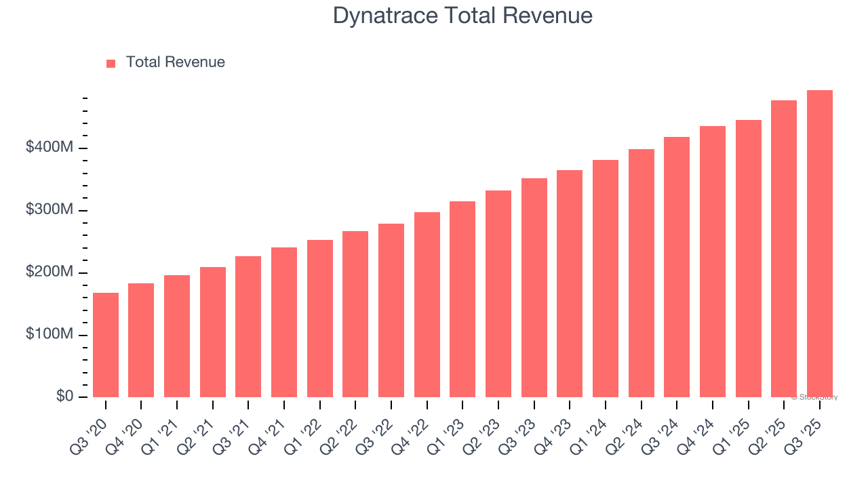Select the chart title Dynatrace Total Revenue
The height and width of the screenshot is (488, 868).
[x=463, y=15]
